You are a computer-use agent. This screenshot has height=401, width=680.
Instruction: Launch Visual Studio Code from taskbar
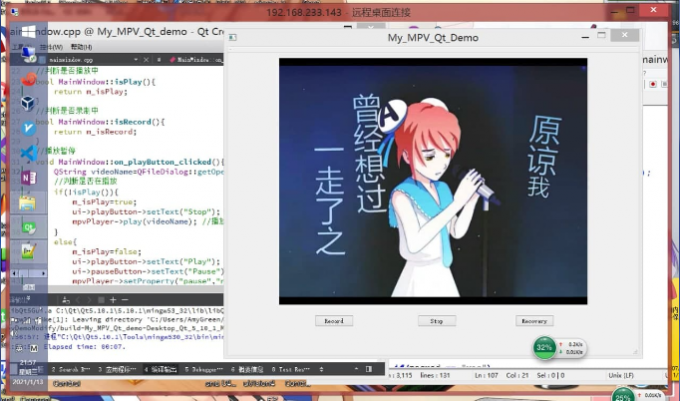pos(29,153)
